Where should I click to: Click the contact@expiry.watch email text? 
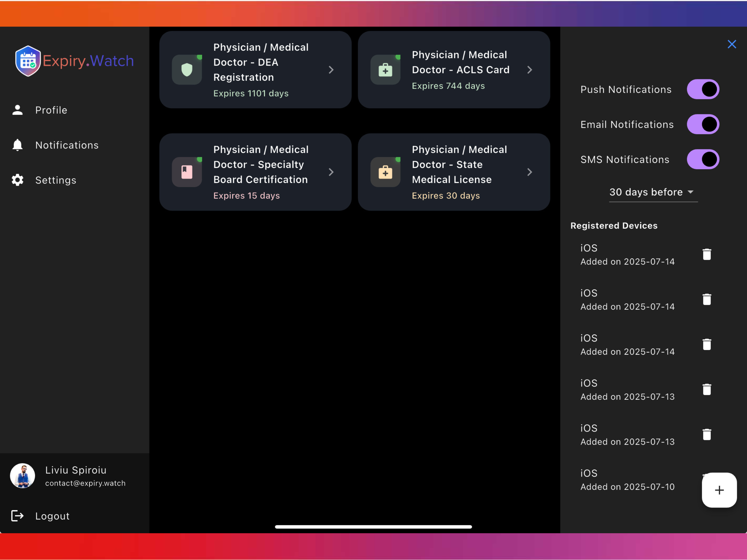tap(85, 483)
